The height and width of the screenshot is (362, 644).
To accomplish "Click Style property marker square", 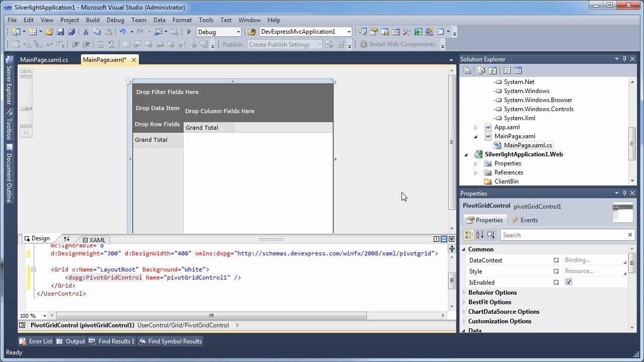I will click(556, 271).
